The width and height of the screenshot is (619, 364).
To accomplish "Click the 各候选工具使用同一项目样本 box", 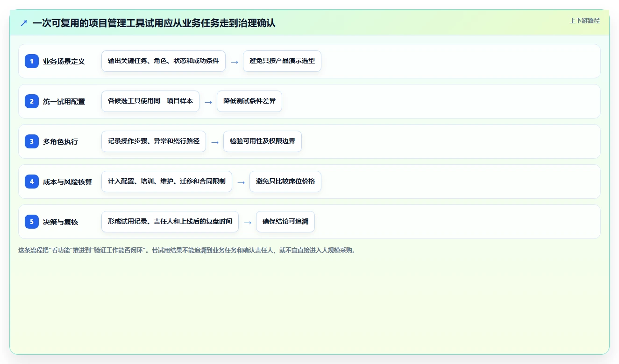I will coord(150,101).
